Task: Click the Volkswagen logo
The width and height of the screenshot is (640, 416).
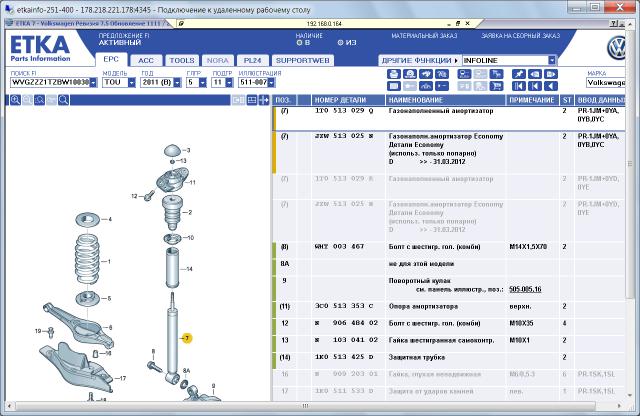Action: (x=616, y=48)
